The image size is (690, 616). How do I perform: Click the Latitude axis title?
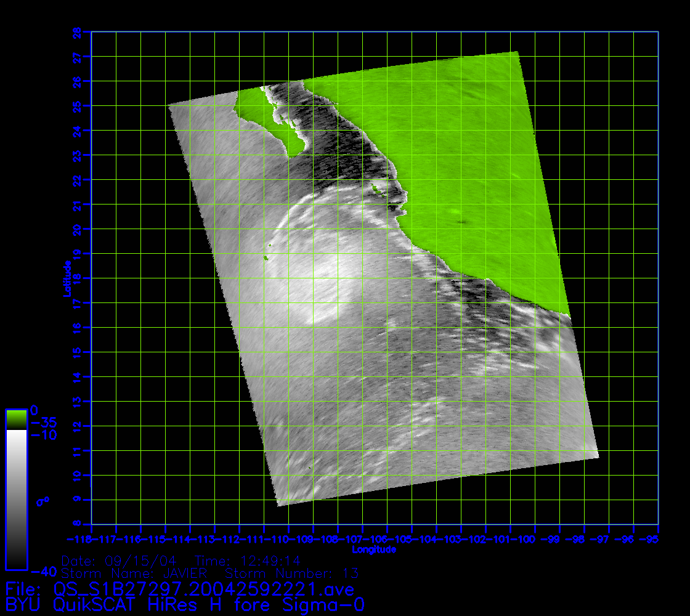[65, 278]
